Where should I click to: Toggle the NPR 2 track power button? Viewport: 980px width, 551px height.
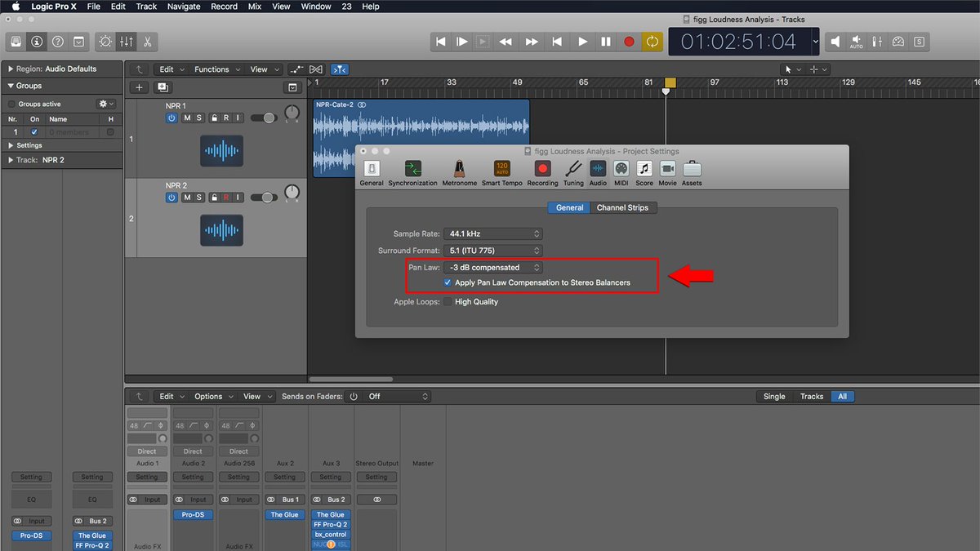click(x=171, y=198)
